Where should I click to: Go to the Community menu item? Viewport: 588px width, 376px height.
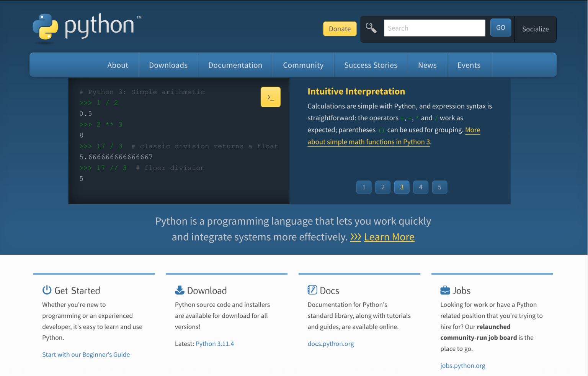pyautogui.click(x=303, y=65)
